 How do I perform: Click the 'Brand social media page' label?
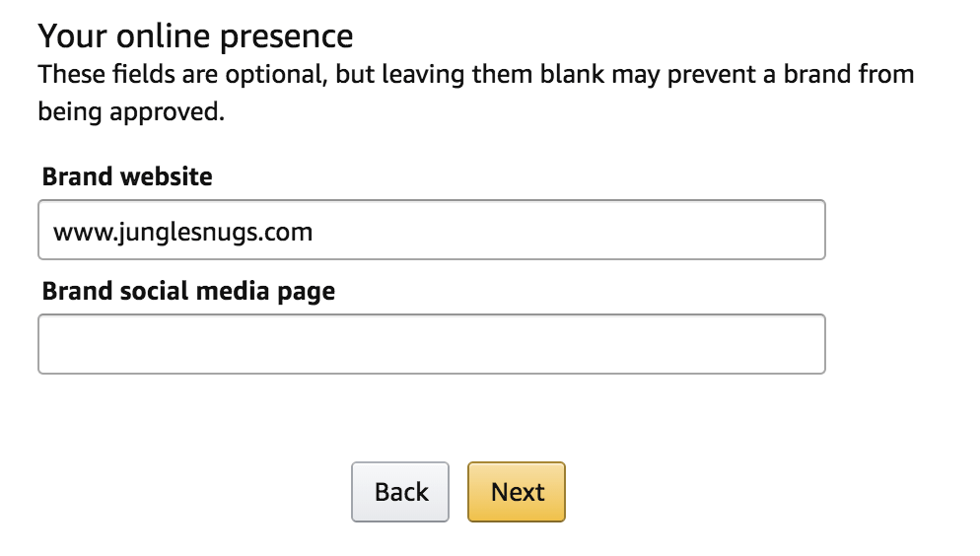point(188,292)
